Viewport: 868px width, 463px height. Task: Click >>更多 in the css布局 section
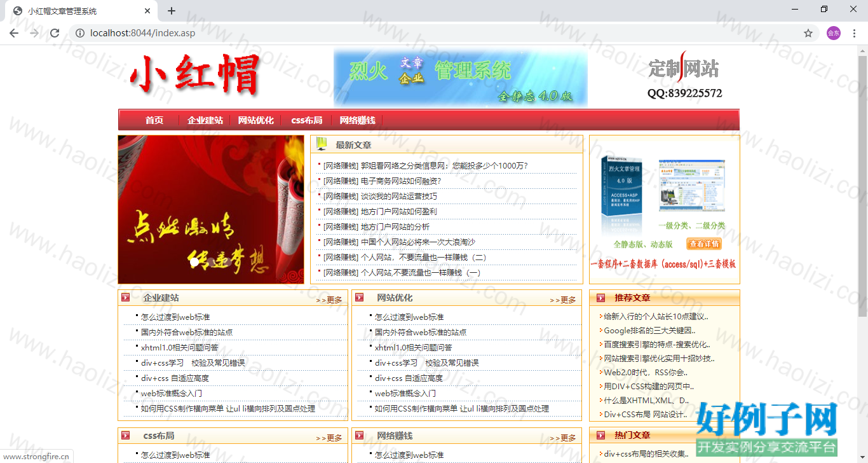(329, 438)
